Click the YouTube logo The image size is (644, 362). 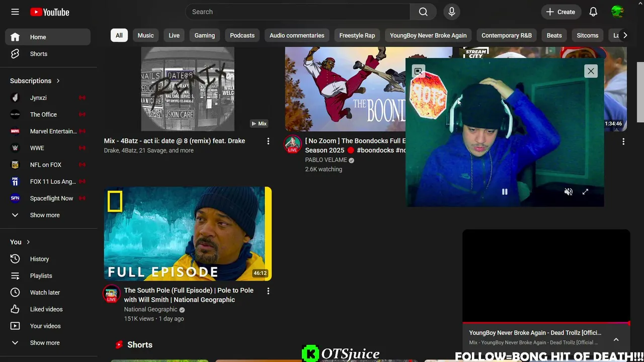[49, 12]
